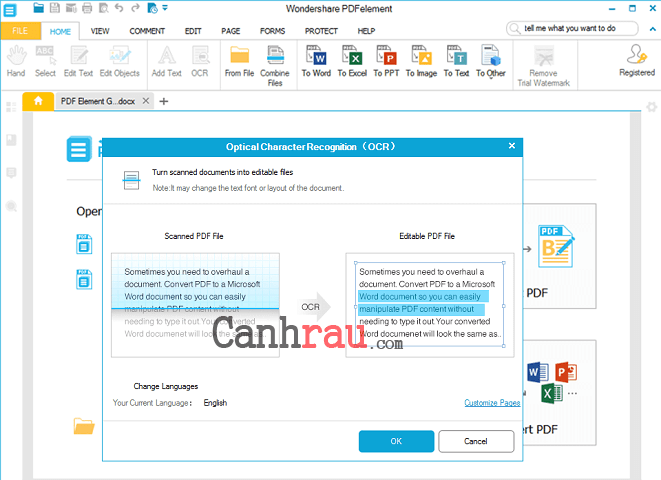This screenshot has width=661, height=480.
Task: Click the Add Text tool
Action: (167, 62)
